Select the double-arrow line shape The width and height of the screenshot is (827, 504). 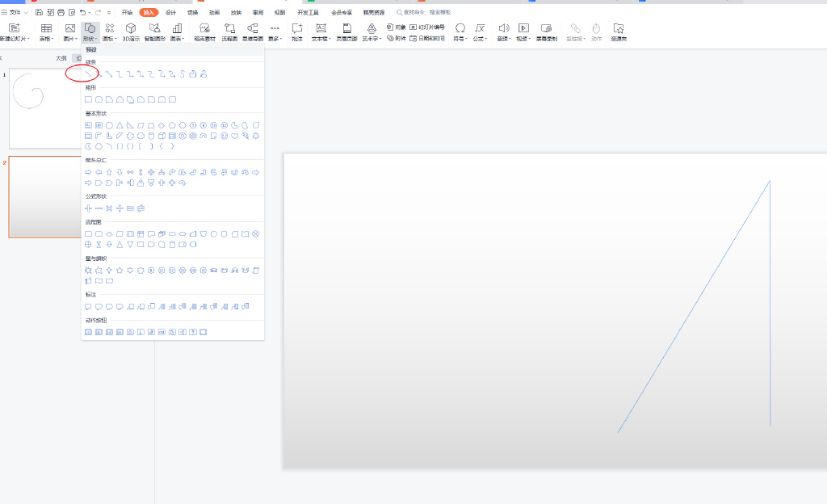(x=109, y=73)
